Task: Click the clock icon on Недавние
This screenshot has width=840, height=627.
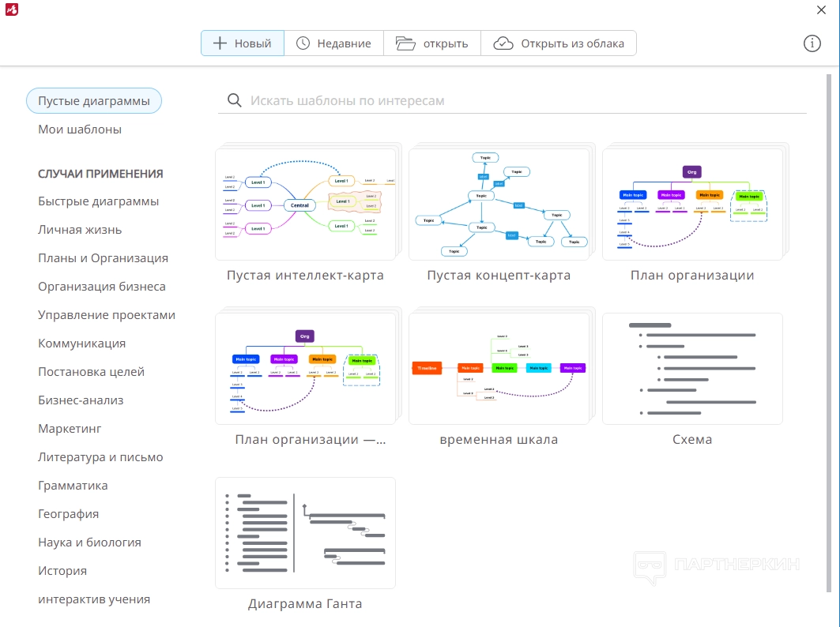Action: (x=303, y=43)
